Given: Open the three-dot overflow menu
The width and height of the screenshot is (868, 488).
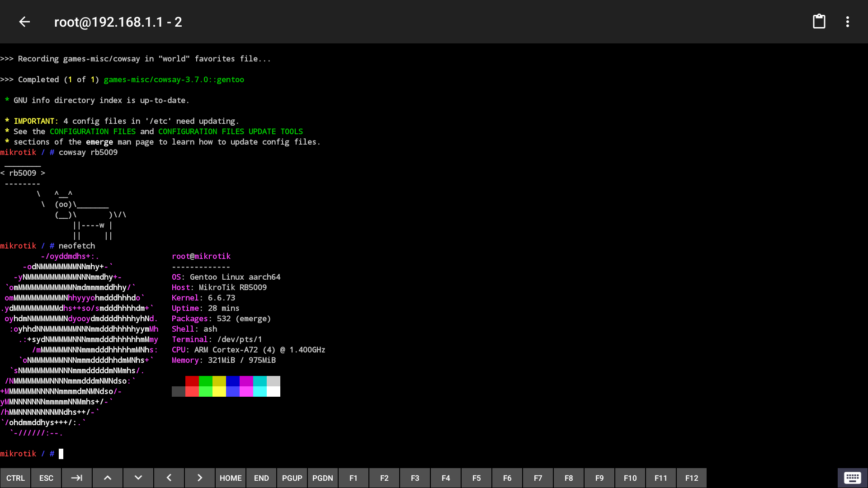Looking at the screenshot, I should (847, 22).
